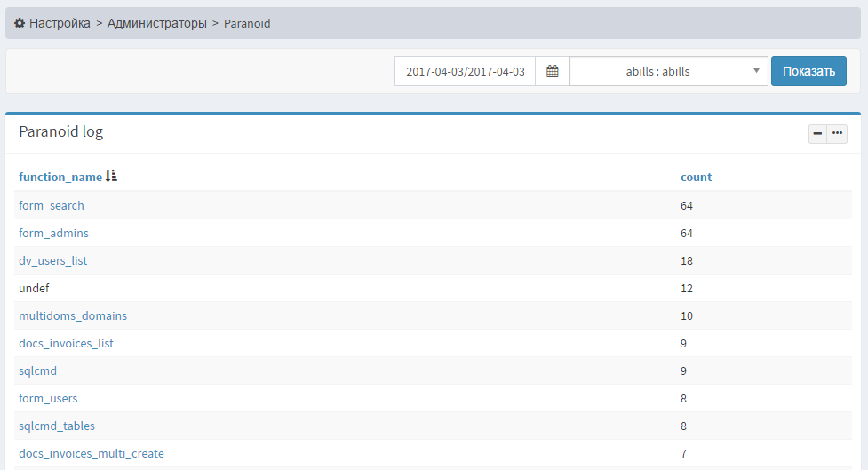Open the dv_users_list link
Screen dimensions: 868x470
53,260
